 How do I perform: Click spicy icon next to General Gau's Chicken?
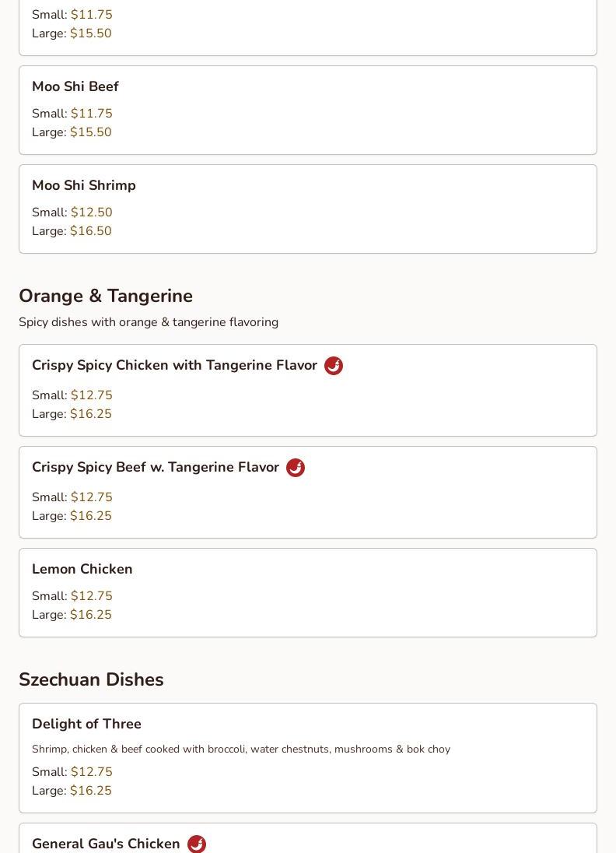[x=197, y=844]
